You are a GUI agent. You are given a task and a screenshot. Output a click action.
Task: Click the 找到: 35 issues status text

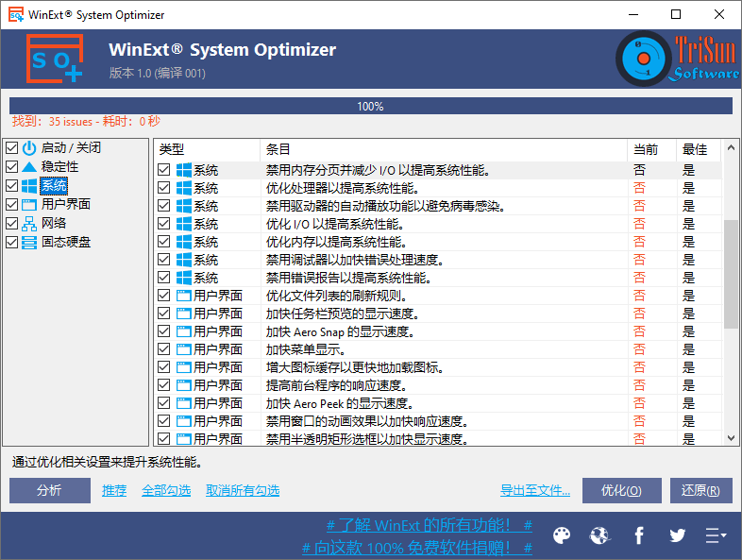pyautogui.click(x=86, y=122)
